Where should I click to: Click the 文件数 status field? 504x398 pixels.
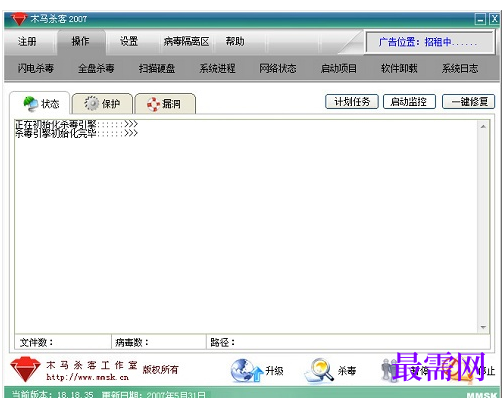tap(63, 342)
